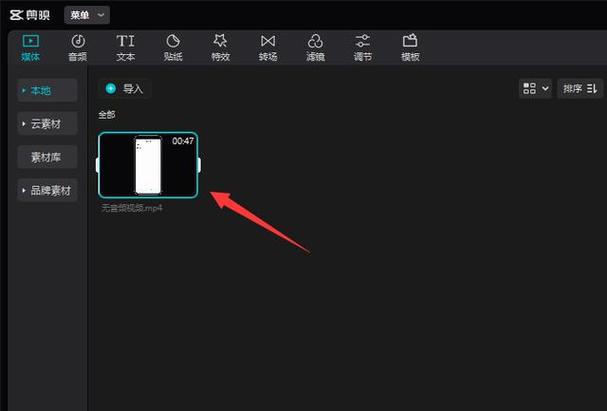The width and height of the screenshot is (607, 411).
Task: Open the 滤镜 filters icon
Action: (315, 41)
